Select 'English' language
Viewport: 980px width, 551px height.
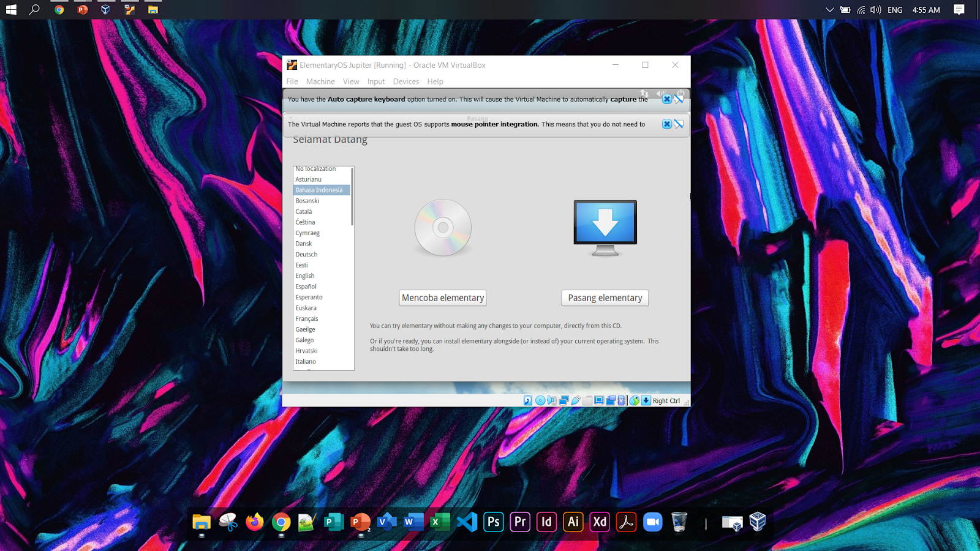click(322, 276)
